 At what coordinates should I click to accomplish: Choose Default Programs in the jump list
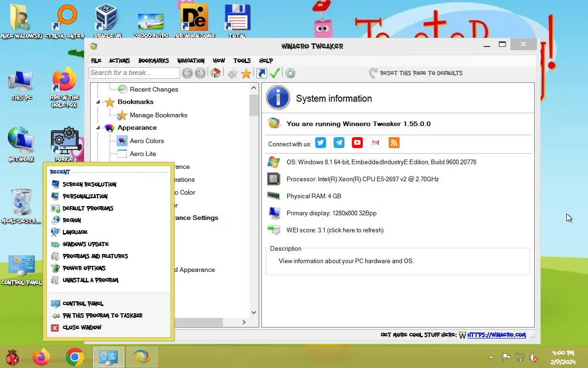coord(109,208)
